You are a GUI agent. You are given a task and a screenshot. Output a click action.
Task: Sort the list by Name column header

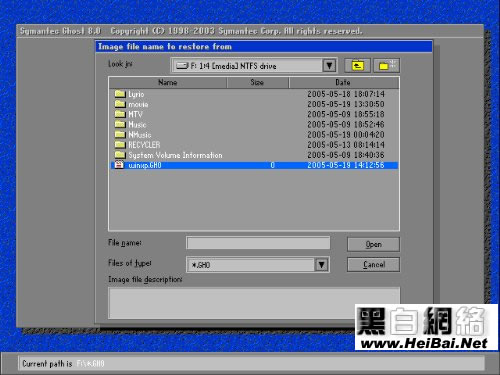coord(168,82)
